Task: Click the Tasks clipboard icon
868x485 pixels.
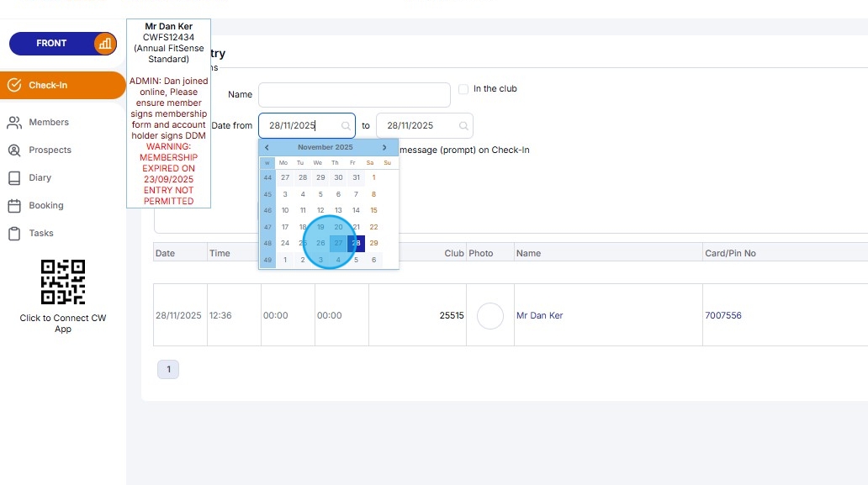Action: pyautogui.click(x=14, y=234)
